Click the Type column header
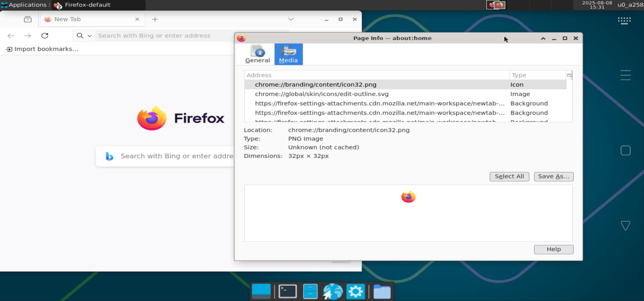This screenshot has width=644, height=301. pos(538,75)
